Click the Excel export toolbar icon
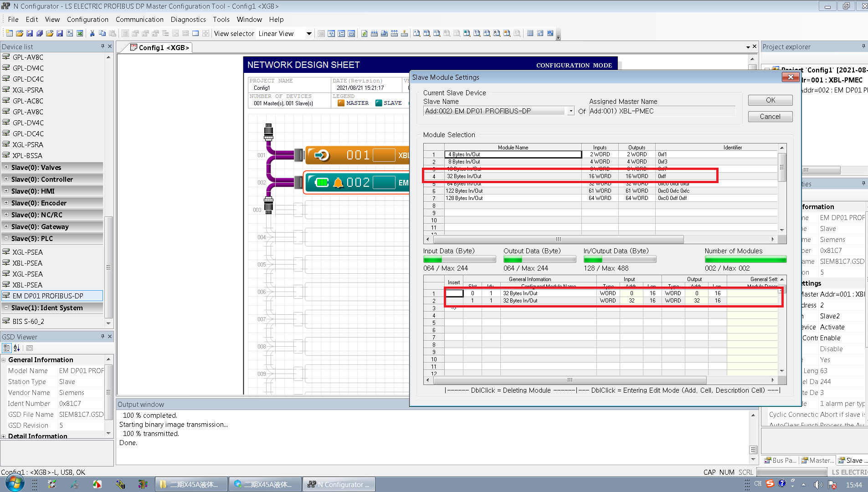 pos(80,33)
